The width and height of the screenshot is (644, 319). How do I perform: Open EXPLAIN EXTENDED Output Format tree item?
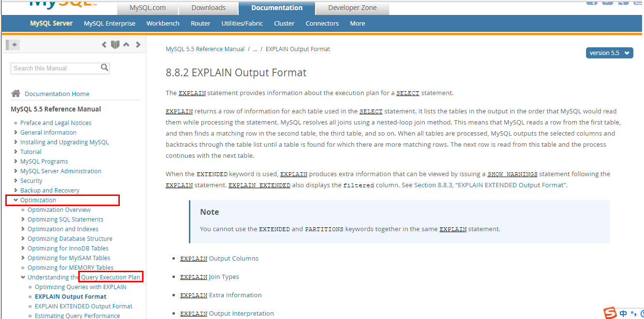(84, 306)
